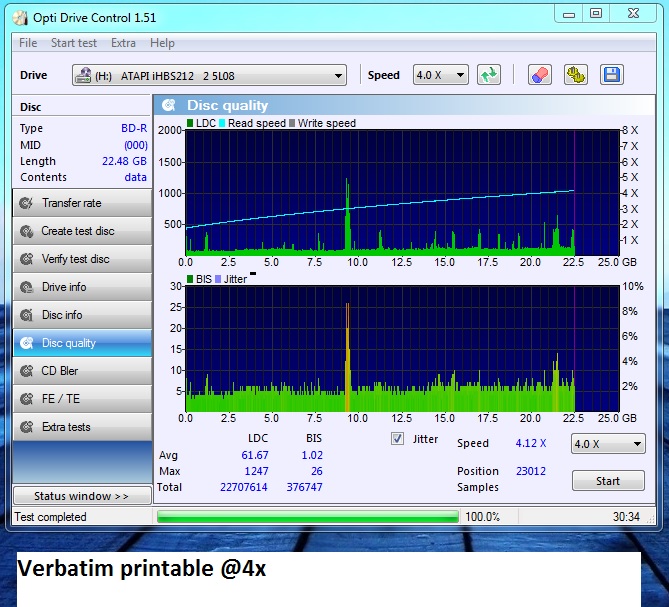The width and height of the screenshot is (669, 607).
Task: Click the cyan Read speed legend swatch
Action: click(222, 123)
